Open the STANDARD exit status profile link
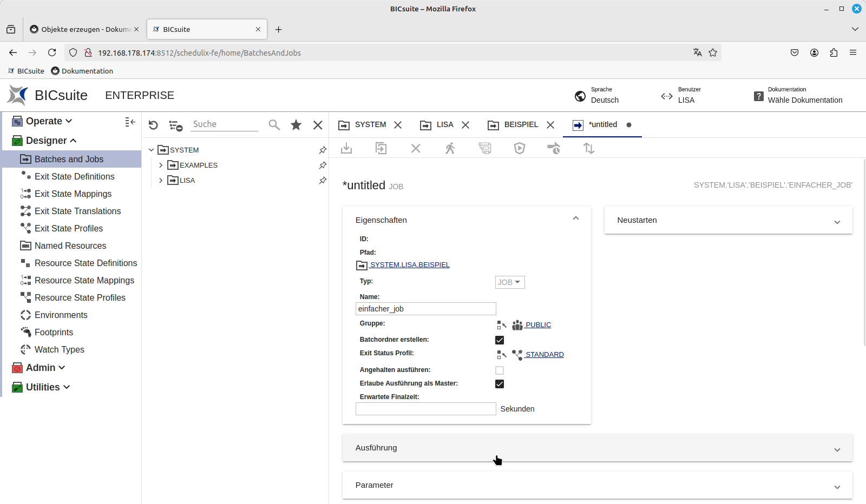This screenshot has width=866, height=504. point(544,355)
